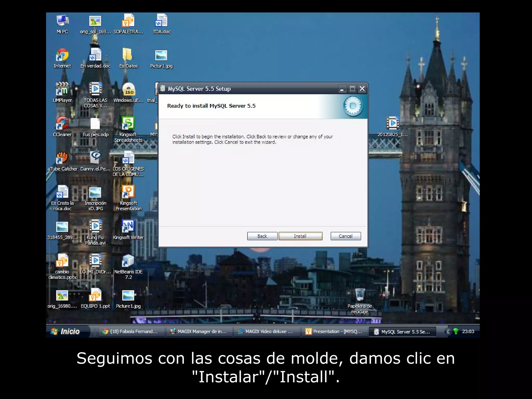Expand hidden system tray icons
The image size is (532, 399).
coord(448,331)
